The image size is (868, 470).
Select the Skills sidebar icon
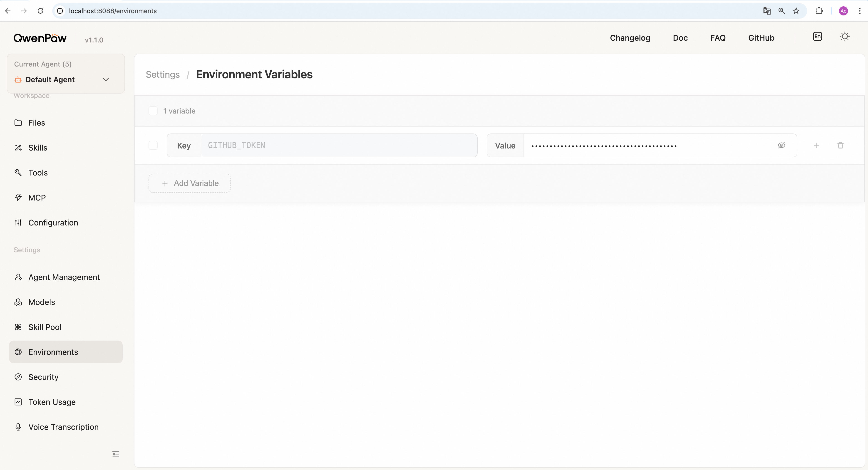coord(19,148)
